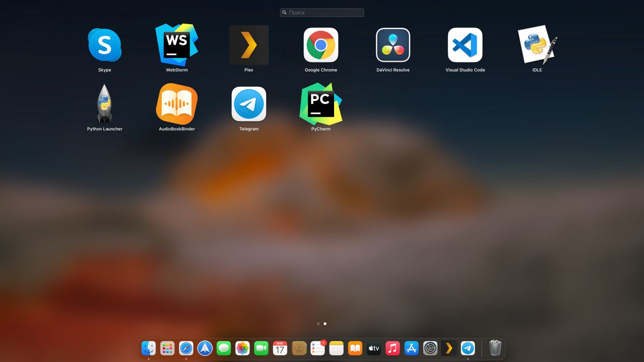The image size is (644, 362).
Task: Click the Launchpad search field
Action: (x=322, y=13)
